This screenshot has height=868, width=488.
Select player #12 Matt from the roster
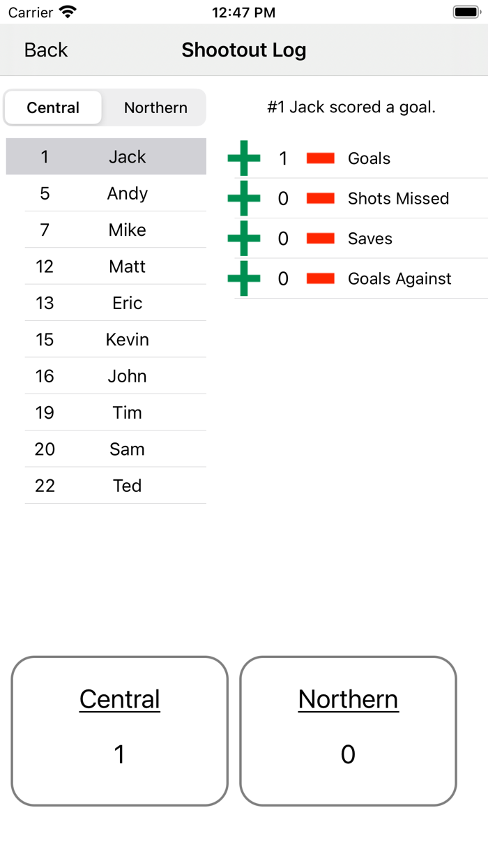click(x=115, y=267)
